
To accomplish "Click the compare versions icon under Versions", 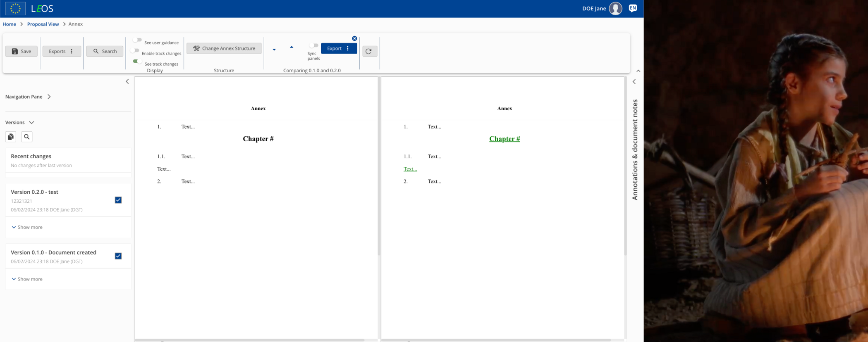I will tap(11, 137).
